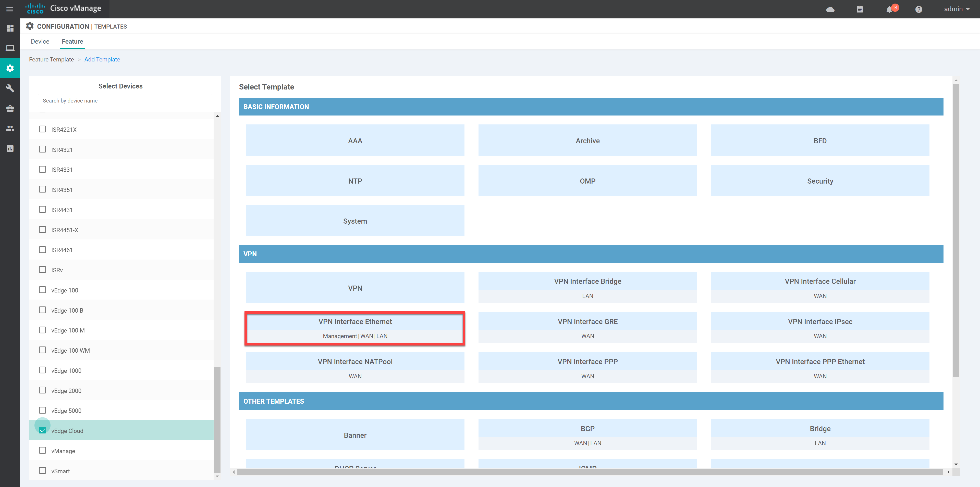The height and width of the screenshot is (487, 980).
Task: Expand the admin user dropdown menu
Action: [953, 9]
